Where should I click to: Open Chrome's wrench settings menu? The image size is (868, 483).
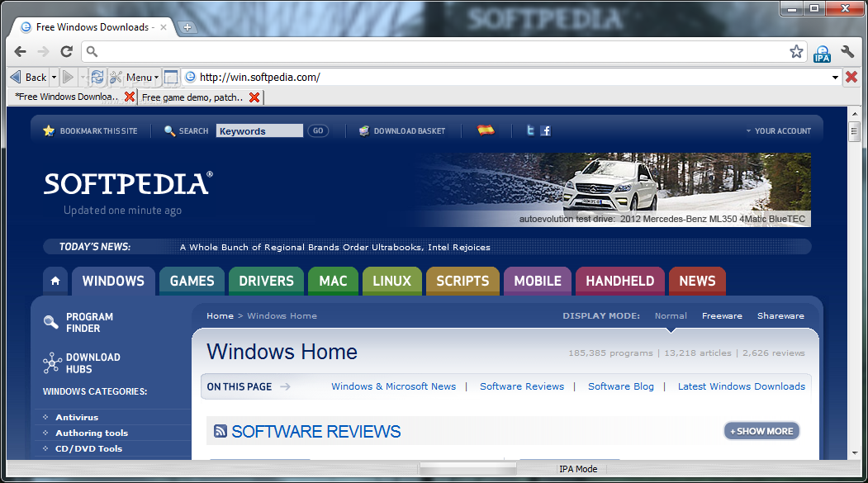pos(847,51)
